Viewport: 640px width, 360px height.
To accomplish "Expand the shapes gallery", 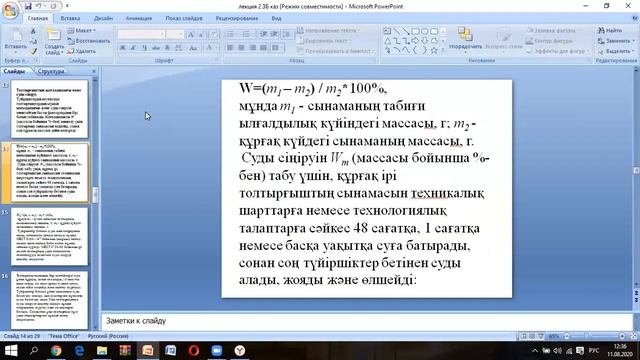I will click(443, 51).
